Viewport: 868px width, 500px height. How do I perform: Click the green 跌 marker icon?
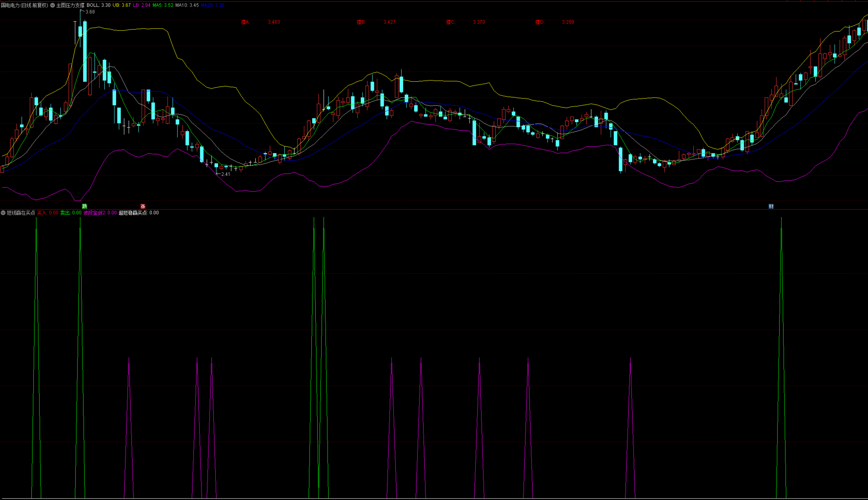point(85,206)
